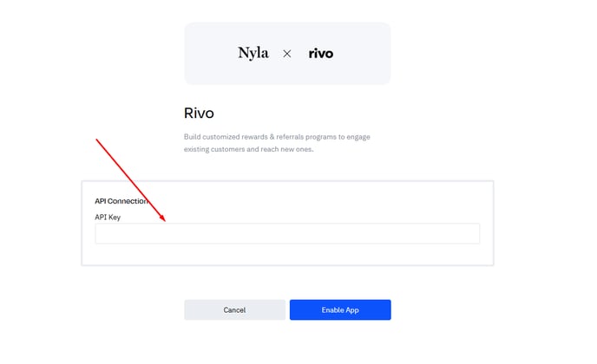
Task: Click the 'existing customers and reach' description line
Action: [x=249, y=149]
